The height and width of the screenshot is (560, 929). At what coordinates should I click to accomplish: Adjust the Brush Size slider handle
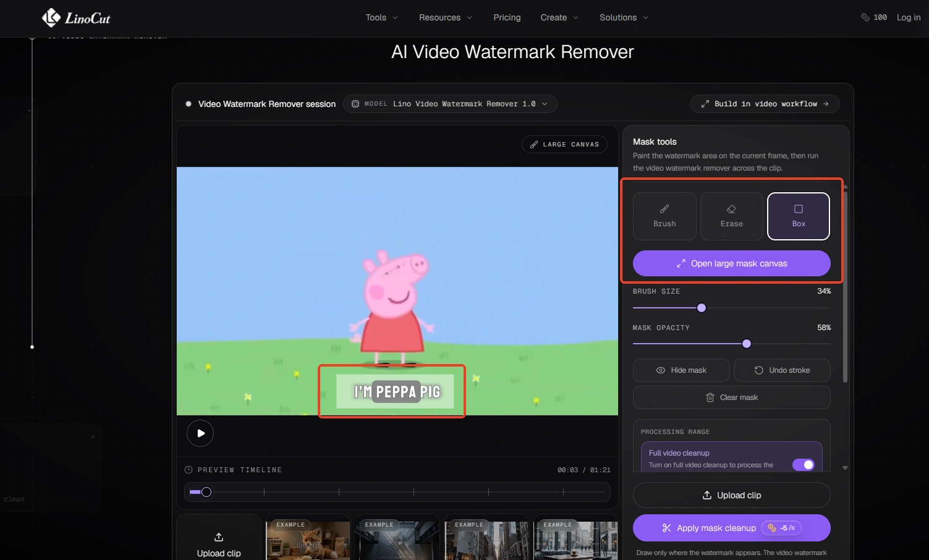[702, 308]
